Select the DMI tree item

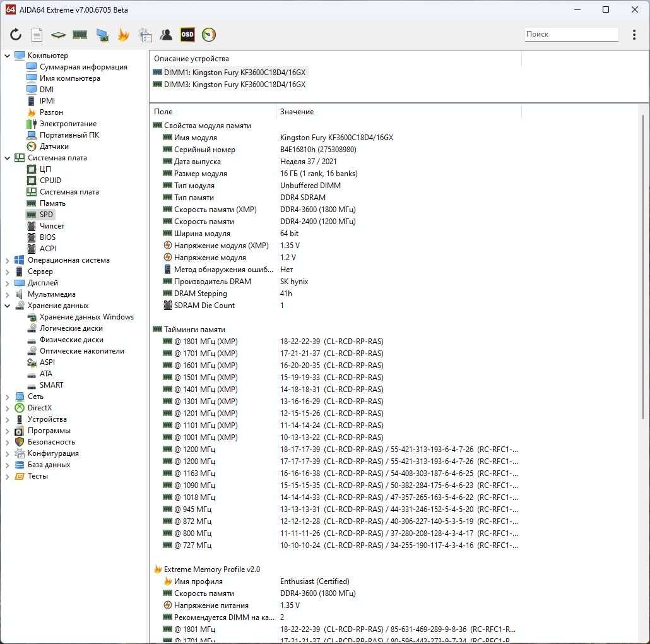coord(47,89)
